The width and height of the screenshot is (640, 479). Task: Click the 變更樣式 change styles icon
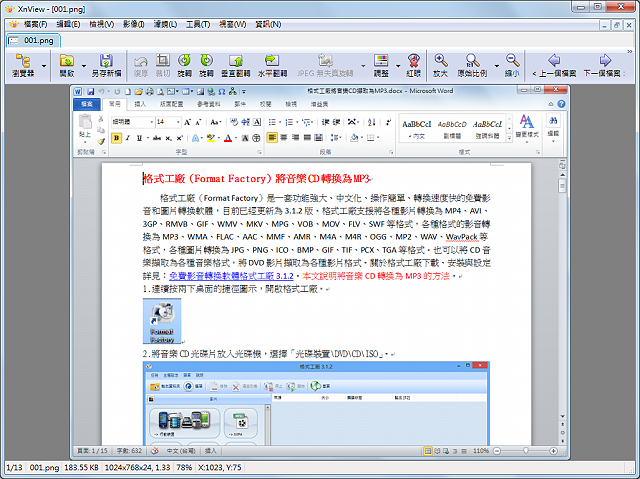[x=527, y=126]
